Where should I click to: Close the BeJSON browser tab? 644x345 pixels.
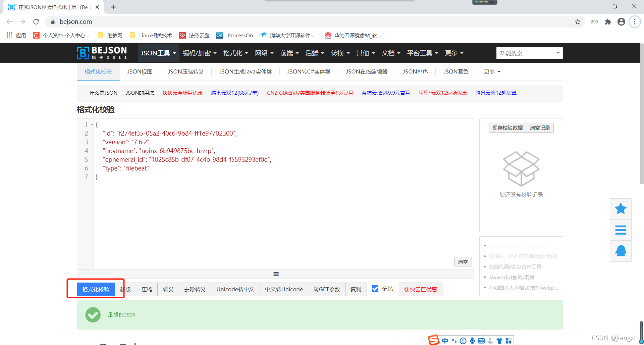point(97,7)
